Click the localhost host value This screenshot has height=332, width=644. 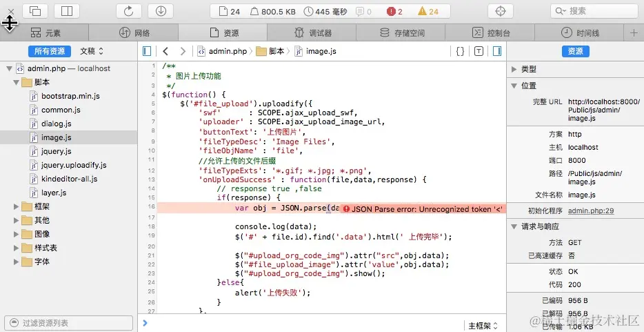(583, 148)
